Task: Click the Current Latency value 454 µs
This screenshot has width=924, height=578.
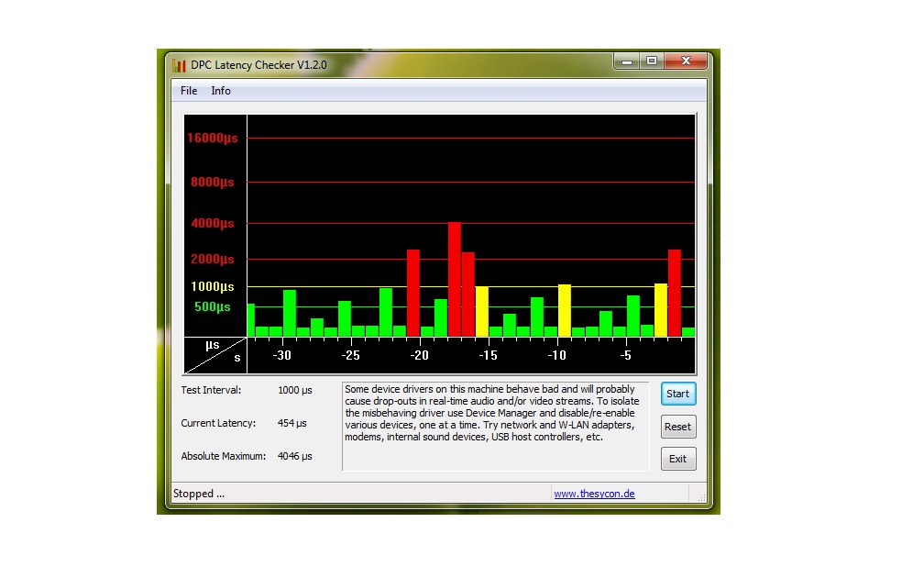Action: pos(291,424)
